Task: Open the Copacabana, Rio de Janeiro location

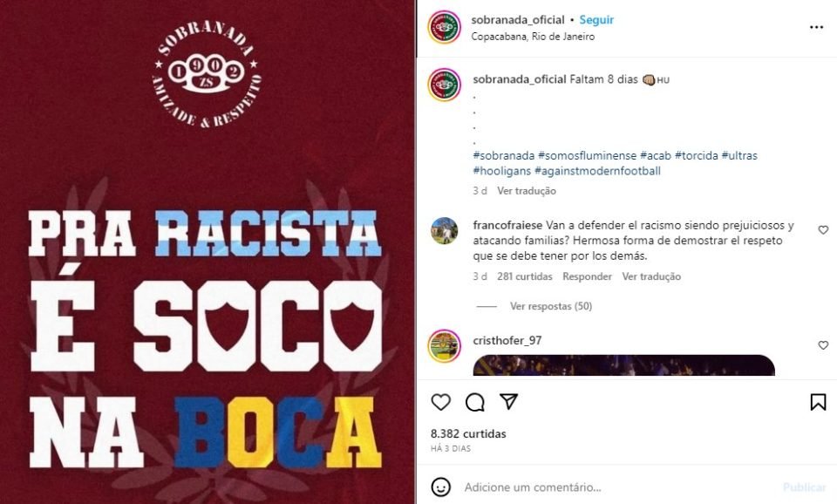Action: (533, 37)
